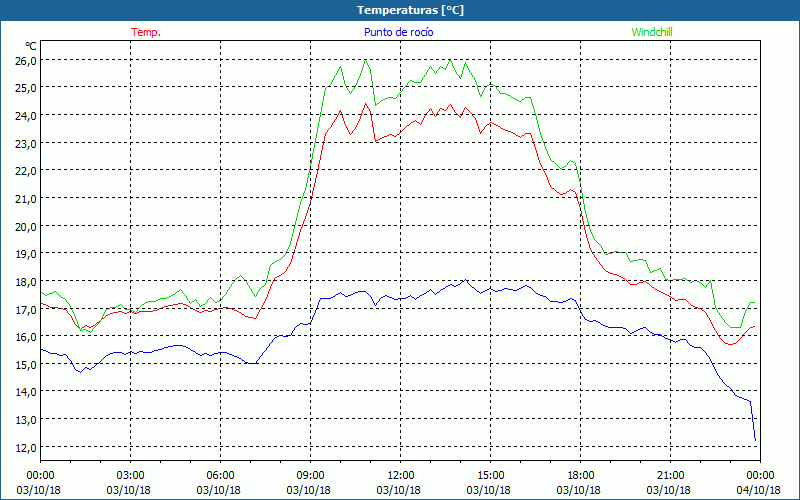Click the 16,0 y-axis value
The height and width of the screenshot is (500, 800).
(x=24, y=337)
